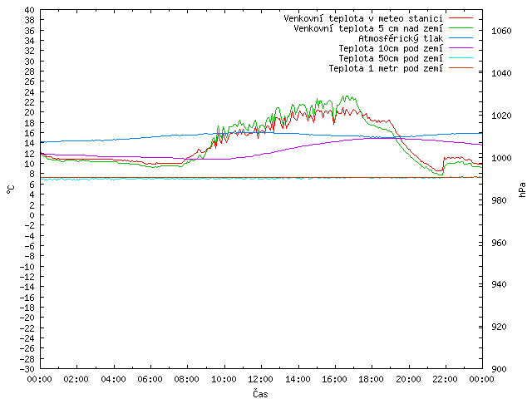Click the '06:00' time axis label
The width and height of the screenshot is (532, 399).
150,379
